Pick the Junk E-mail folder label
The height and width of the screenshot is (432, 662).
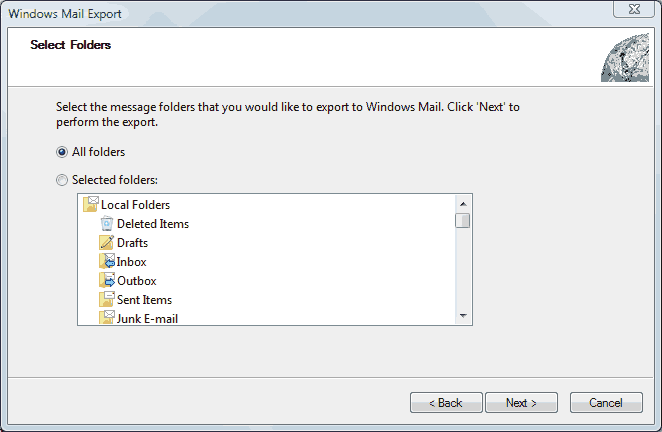[x=147, y=318]
